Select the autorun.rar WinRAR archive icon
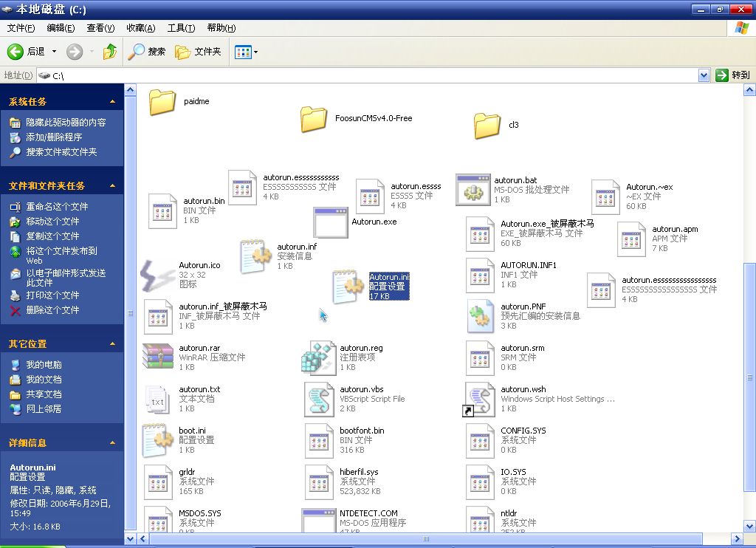Screen dimensions: 756x548 click(158, 357)
